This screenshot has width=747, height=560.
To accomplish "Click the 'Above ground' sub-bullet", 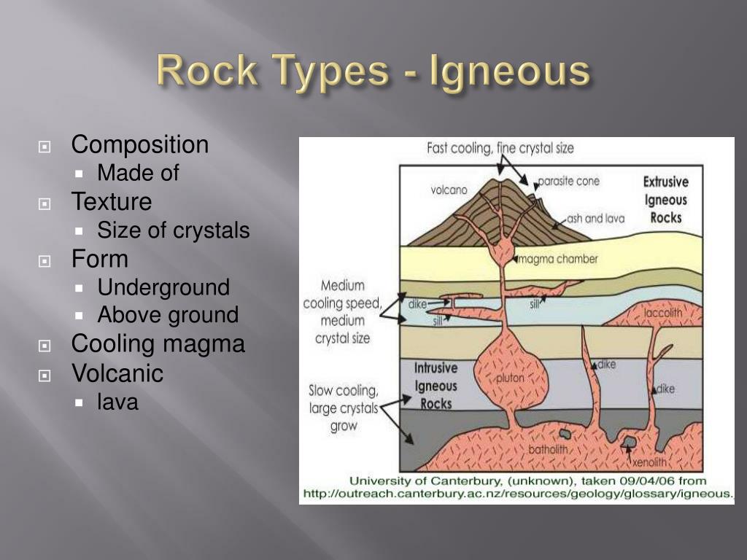I will 168,315.
